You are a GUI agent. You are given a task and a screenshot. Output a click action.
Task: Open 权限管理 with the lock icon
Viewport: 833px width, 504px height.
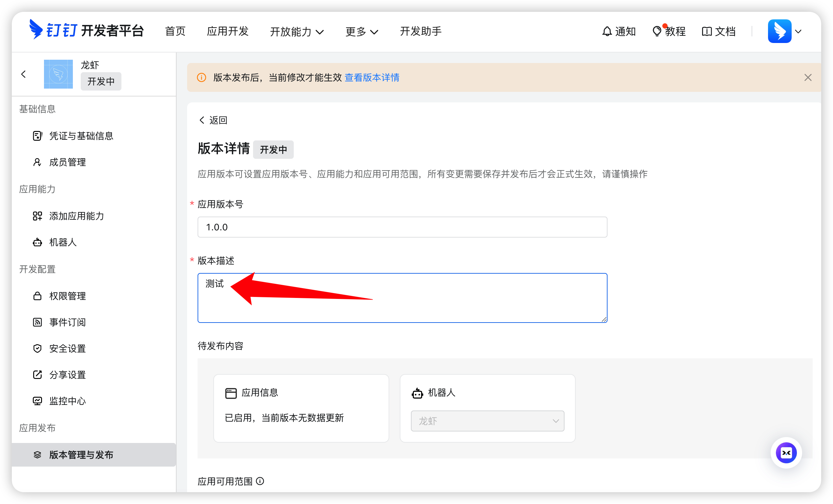[x=67, y=296]
